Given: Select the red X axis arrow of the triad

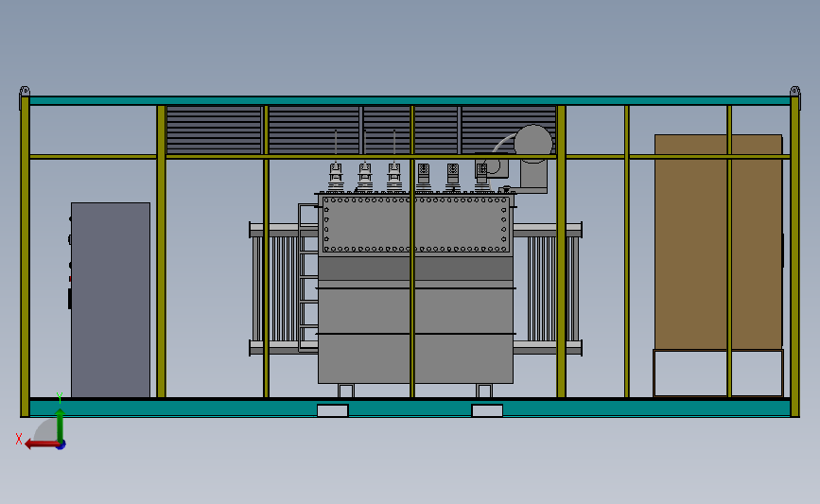Looking at the screenshot, I should pos(42,444).
